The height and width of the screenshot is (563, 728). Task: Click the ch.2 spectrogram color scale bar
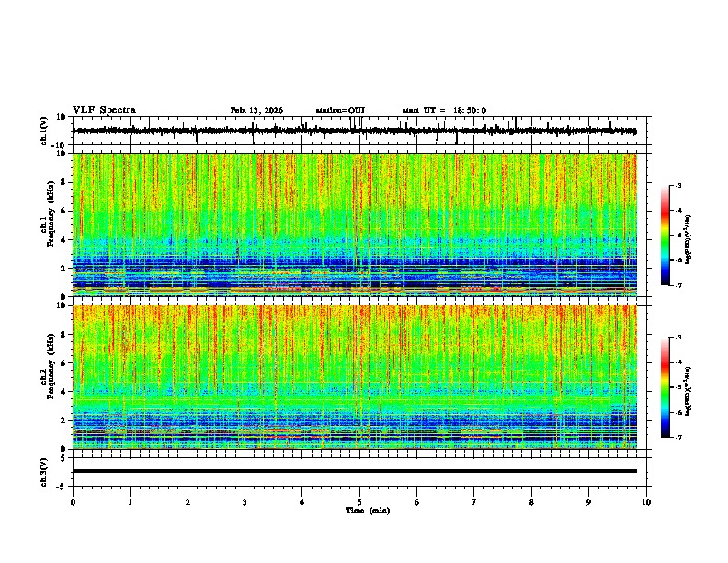point(665,387)
